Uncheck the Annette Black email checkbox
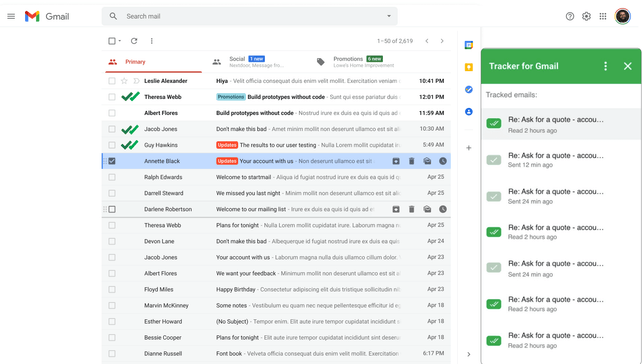Viewport: 642px width, 364px height. 112,161
